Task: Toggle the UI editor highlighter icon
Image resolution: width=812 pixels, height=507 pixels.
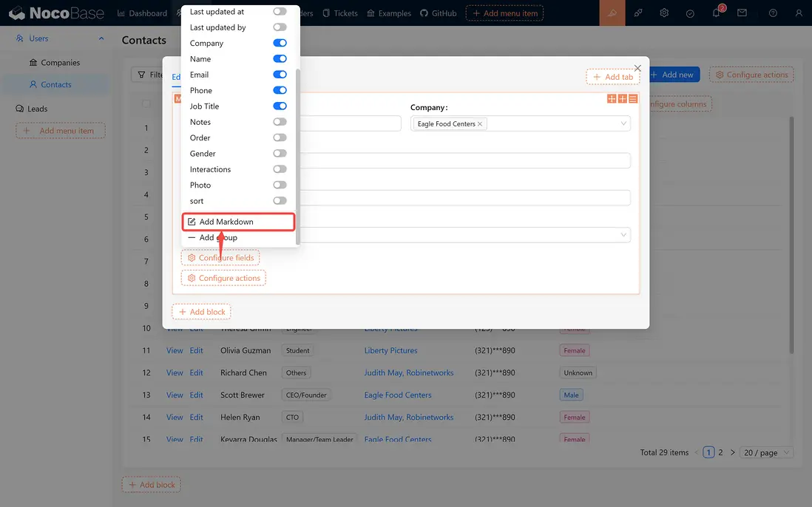Action: [x=612, y=13]
